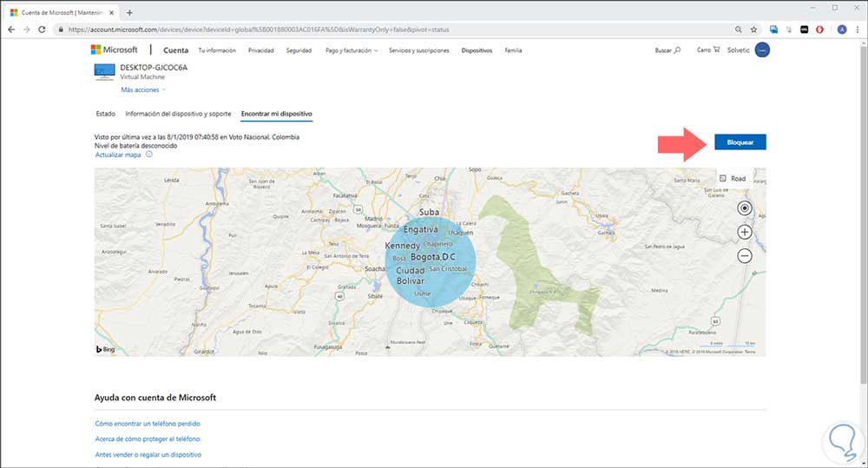Open Acerca de cómo proteger el teléfono

(x=148, y=439)
